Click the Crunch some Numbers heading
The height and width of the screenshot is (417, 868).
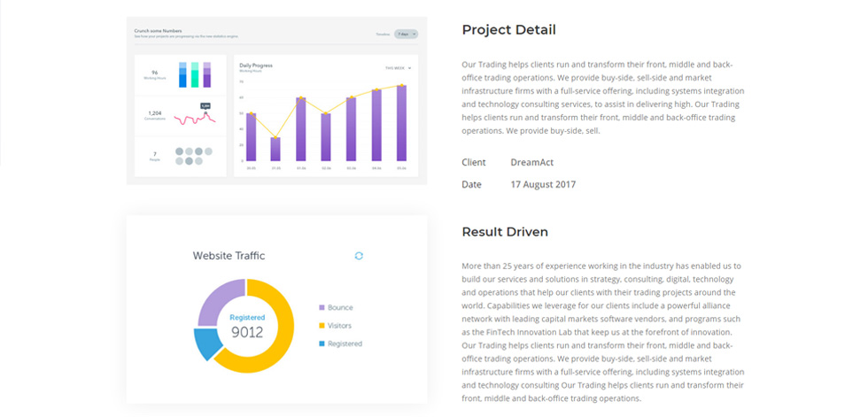[x=158, y=31]
